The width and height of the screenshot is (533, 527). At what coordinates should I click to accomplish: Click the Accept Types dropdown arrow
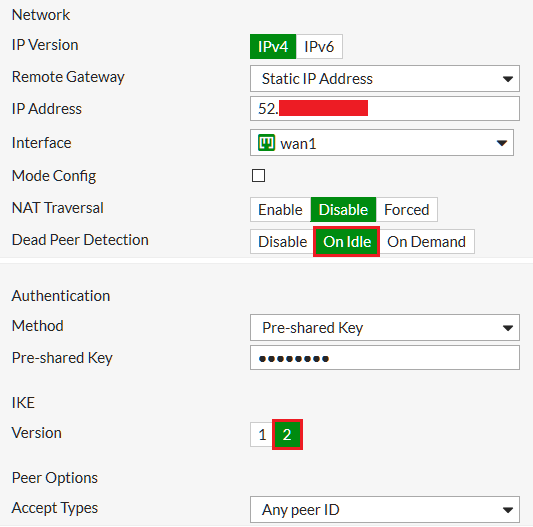508,510
